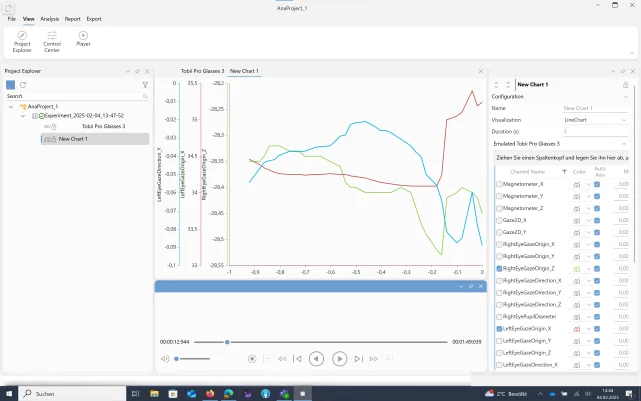
Task: Select New Chart 1 in project tree
Action: click(x=95, y=139)
